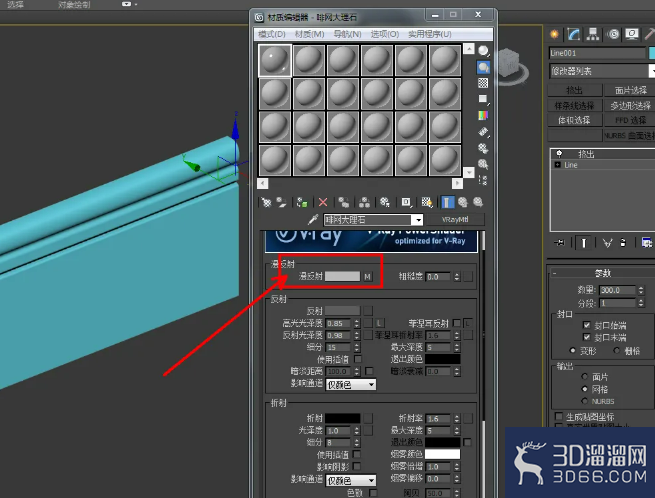Click the 粗糙度 spinner arrows
Viewport: 655px width, 498px height.
[x=457, y=277]
